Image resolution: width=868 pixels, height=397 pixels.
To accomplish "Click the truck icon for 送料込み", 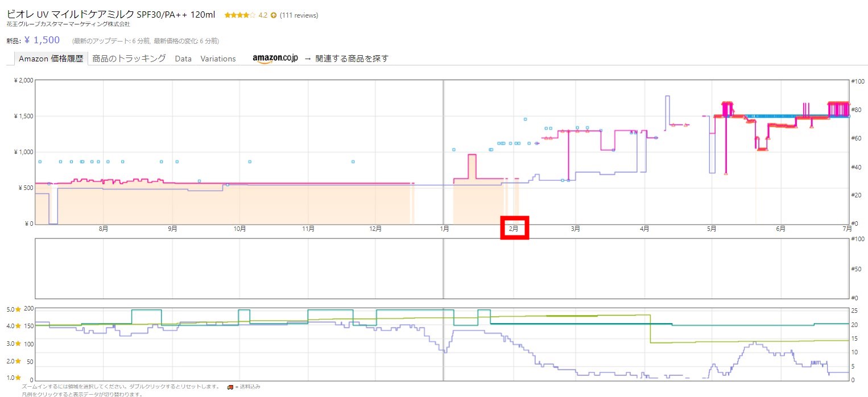I will click(229, 386).
